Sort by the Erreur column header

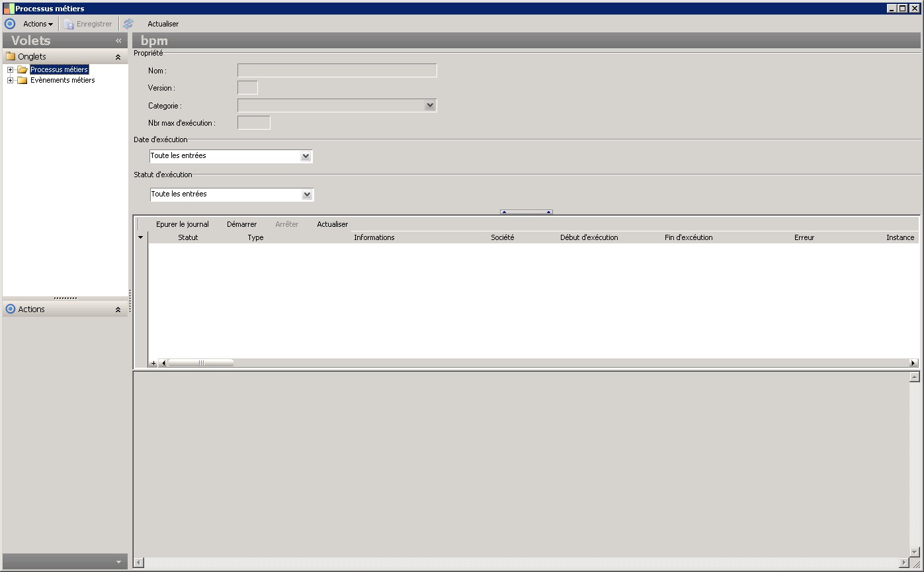[x=804, y=237]
